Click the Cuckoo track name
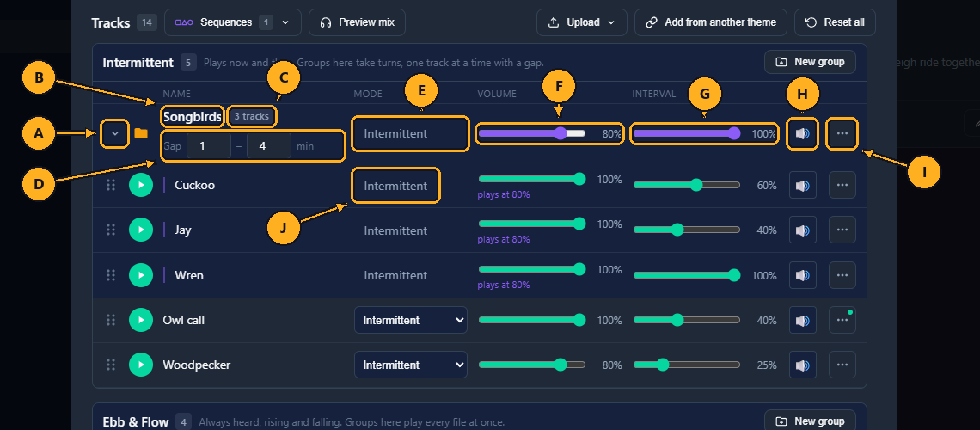This screenshot has width=980, height=430. 196,185
